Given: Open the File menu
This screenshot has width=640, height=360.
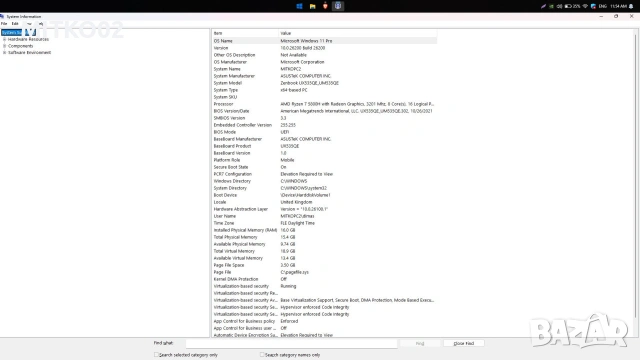Looking at the screenshot, I should tap(4, 24).
